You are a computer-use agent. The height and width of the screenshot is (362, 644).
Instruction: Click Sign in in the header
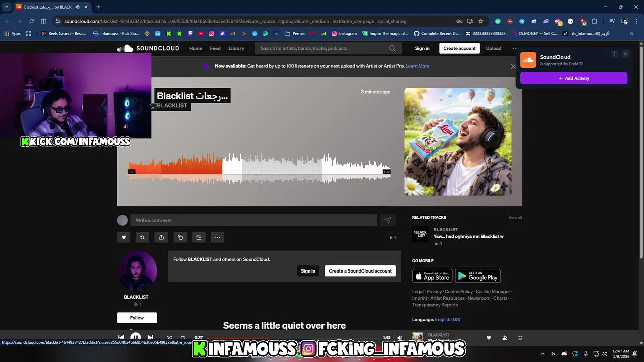[x=422, y=48]
